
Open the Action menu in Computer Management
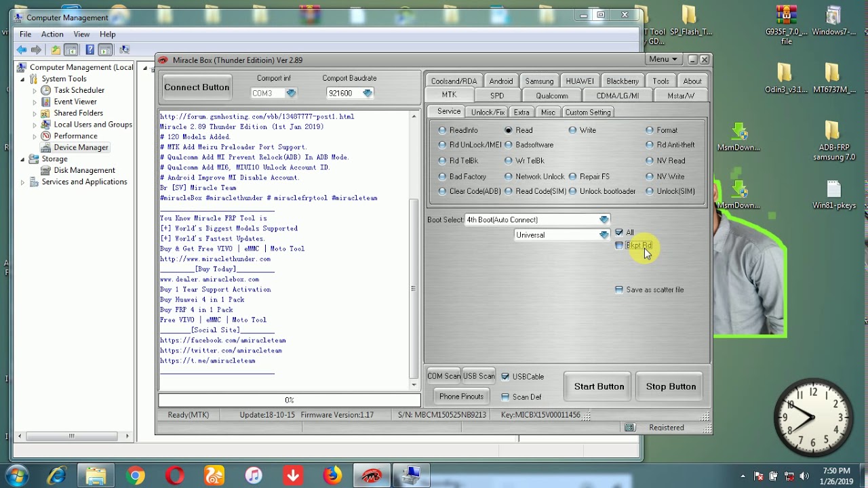(x=52, y=34)
